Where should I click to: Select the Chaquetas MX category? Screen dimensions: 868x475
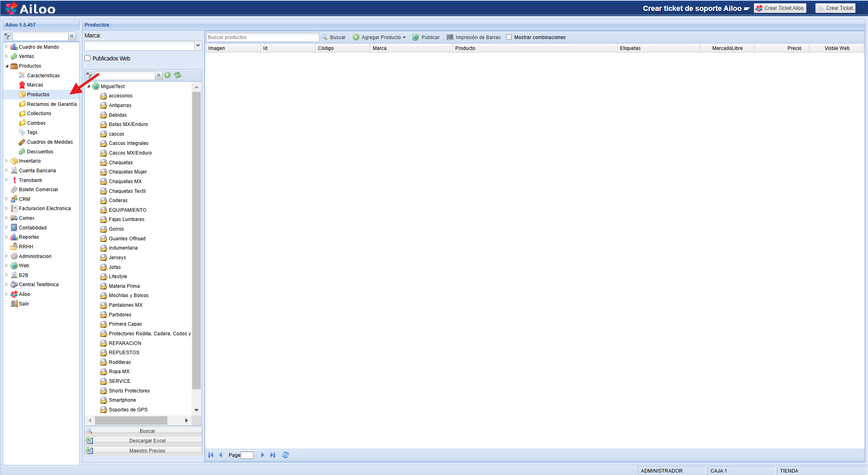125,182
